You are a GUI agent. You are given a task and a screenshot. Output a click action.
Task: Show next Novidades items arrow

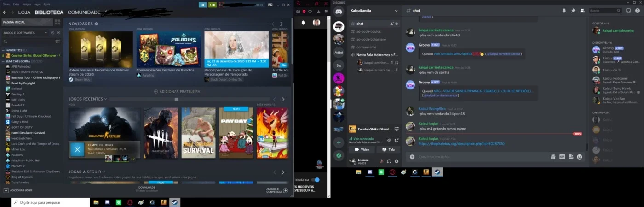(x=282, y=24)
